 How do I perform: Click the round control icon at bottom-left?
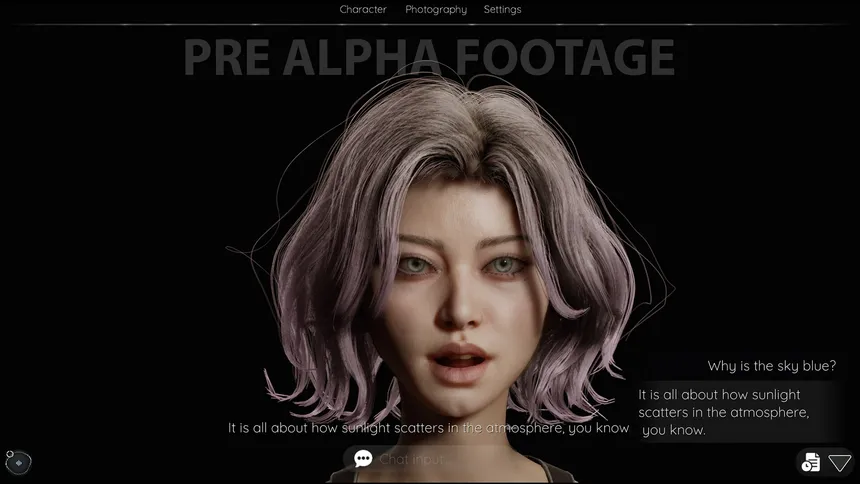(19, 463)
